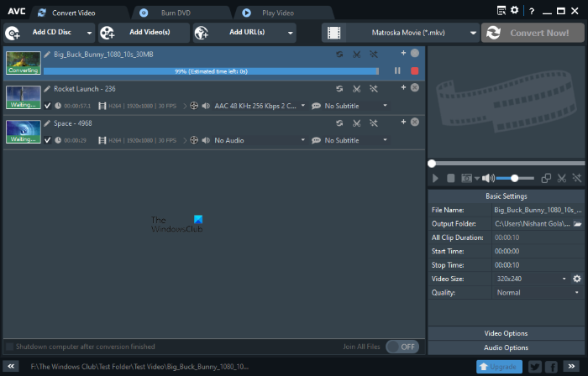
Task: Enable shutdown computer after conversion checkbox
Action: coord(10,347)
